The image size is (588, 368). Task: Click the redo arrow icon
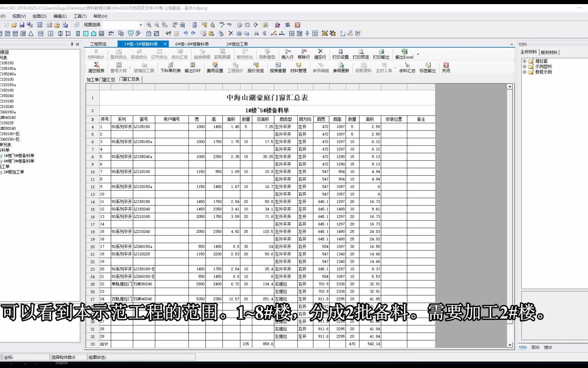[x=193, y=33]
